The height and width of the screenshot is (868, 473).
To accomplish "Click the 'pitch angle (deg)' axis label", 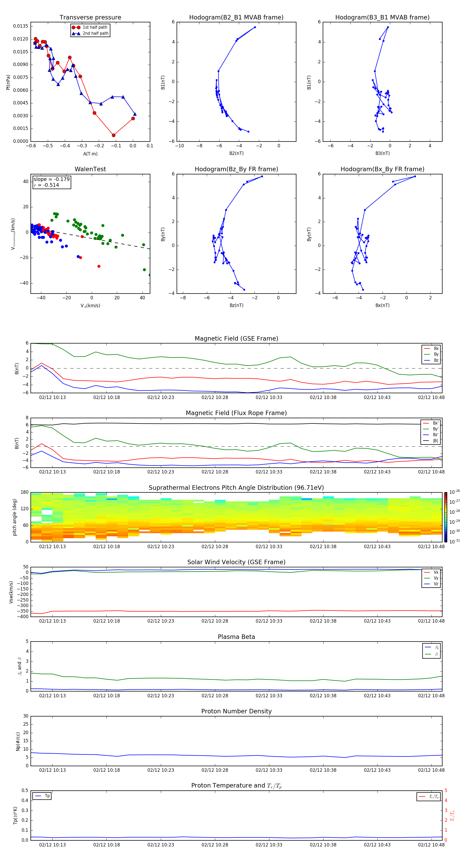I will (x=14, y=517).
